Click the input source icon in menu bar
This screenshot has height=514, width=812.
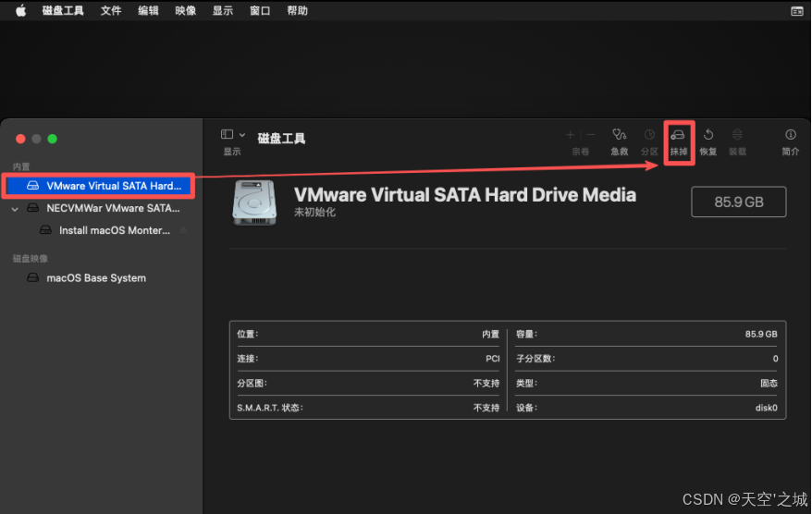point(797,11)
